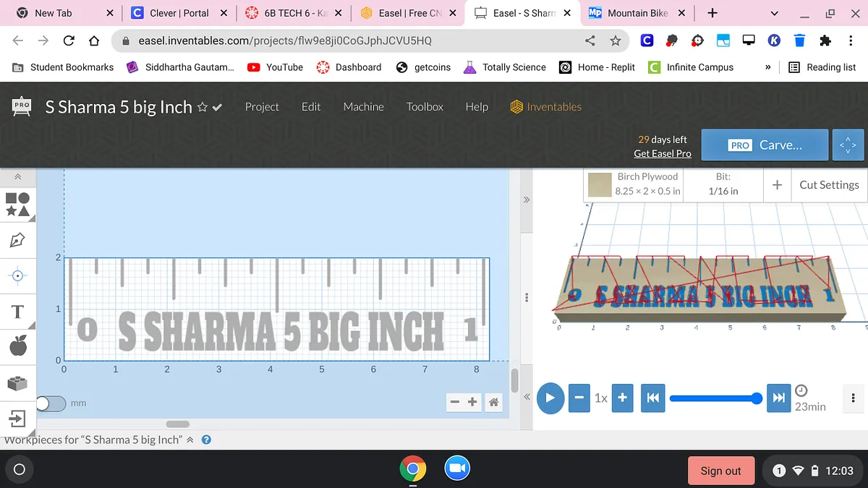Collapse the left tool sidebar chevron
Viewport: 868px width, 488px height.
tap(18, 177)
